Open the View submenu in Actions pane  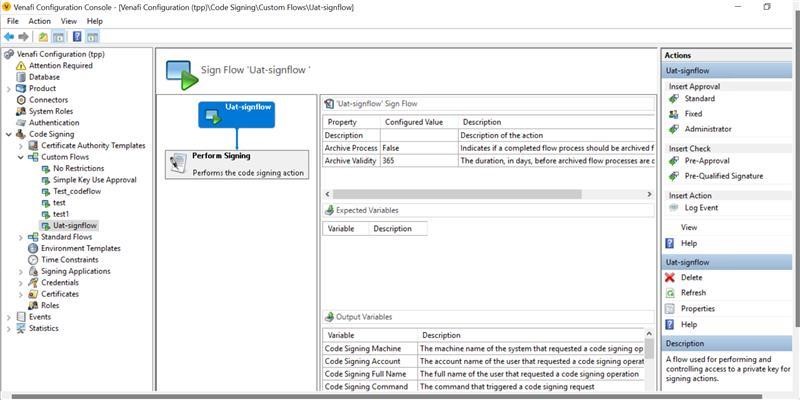coord(689,227)
